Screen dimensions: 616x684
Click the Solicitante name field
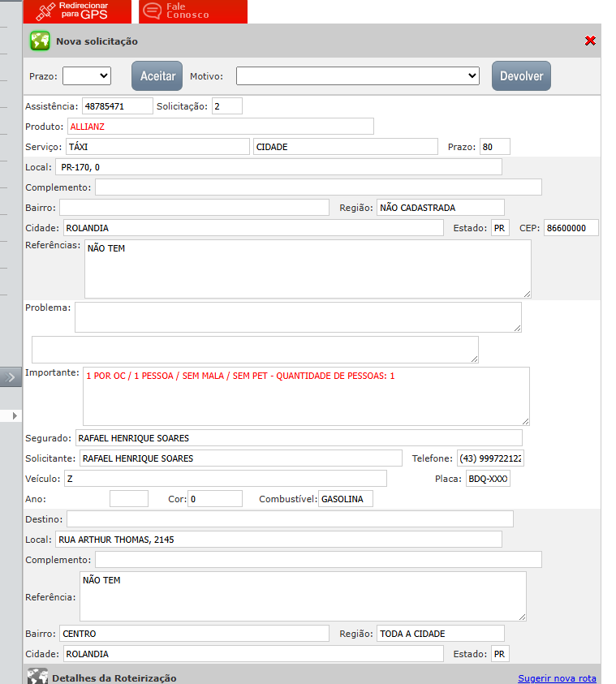click(241, 458)
